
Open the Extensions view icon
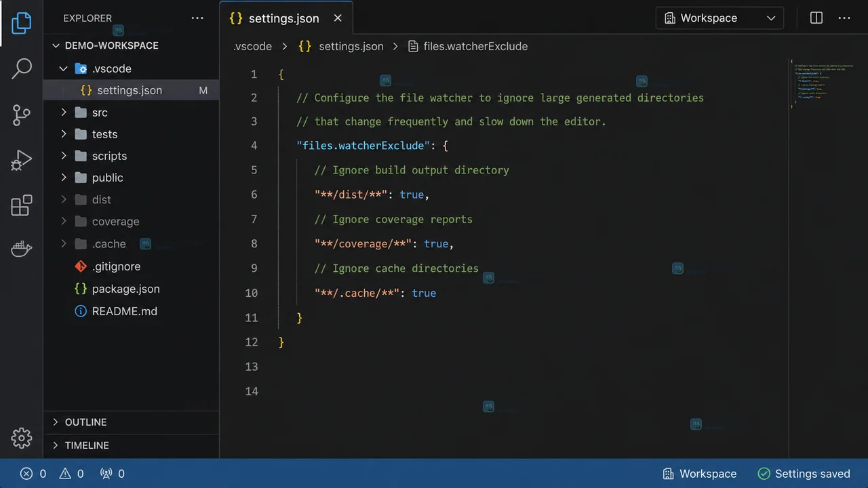coord(22,205)
